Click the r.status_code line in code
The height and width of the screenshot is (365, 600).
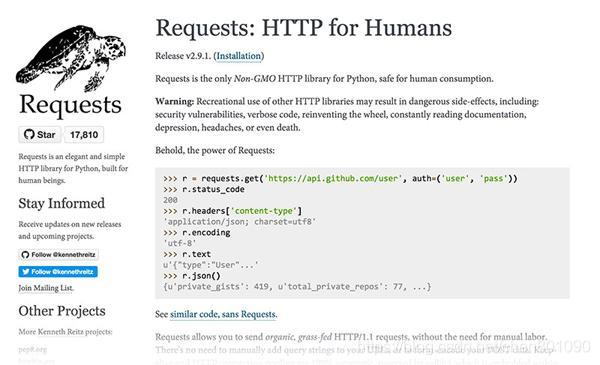tap(204, 189)
